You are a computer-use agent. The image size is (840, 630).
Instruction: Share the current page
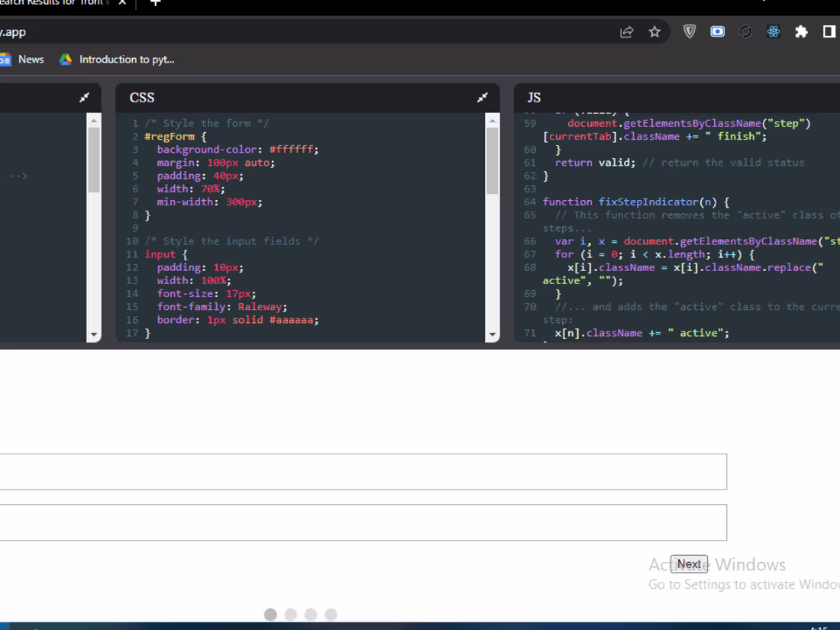[x=626, y=31]
